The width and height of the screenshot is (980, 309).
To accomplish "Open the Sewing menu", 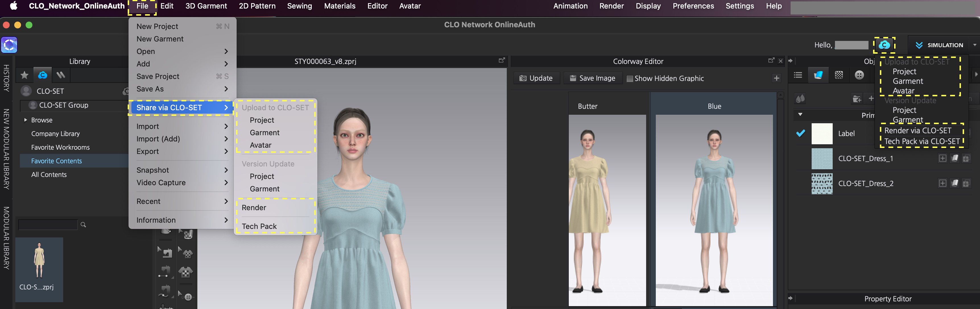I will 299,6.
